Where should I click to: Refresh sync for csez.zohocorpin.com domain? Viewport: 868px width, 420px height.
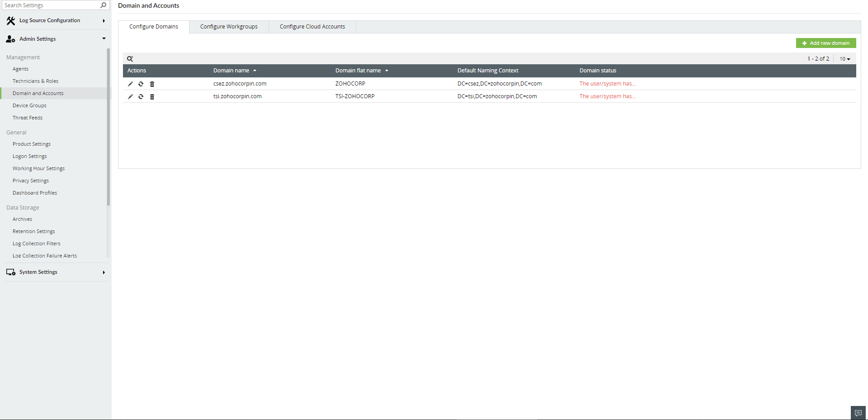point(141,84)
